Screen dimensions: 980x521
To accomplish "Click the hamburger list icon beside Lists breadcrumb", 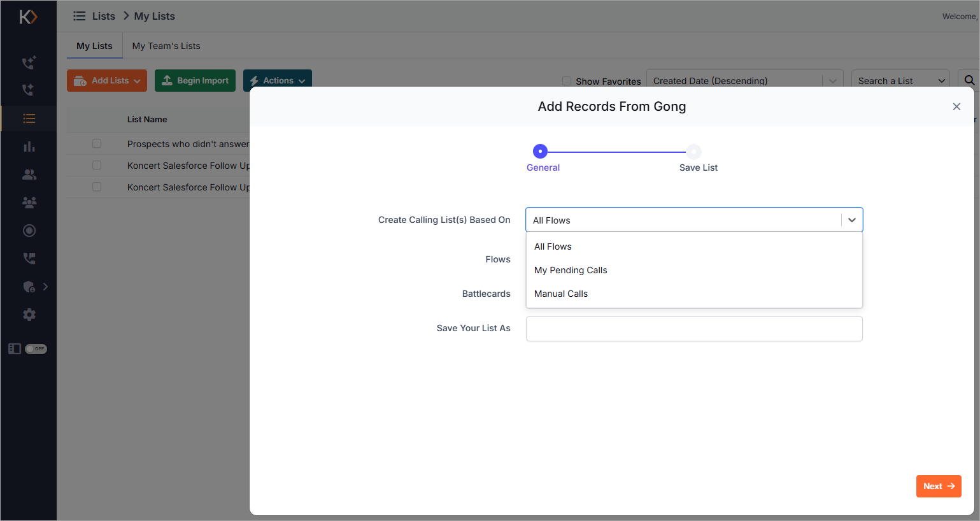I will coord(80,16).
